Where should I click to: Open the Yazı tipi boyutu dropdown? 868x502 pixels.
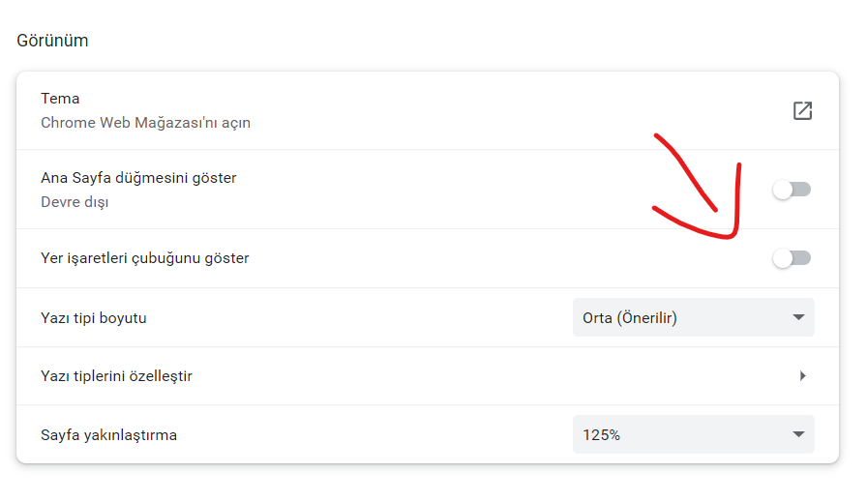tap(693, 317)
